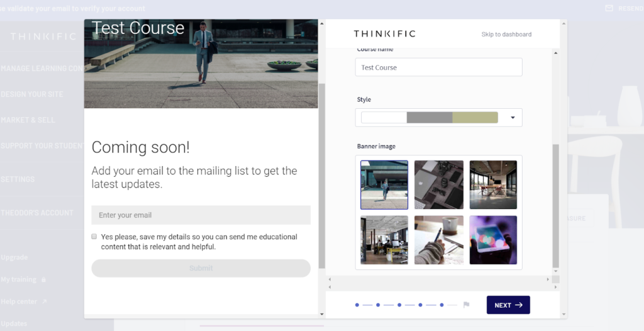Select the glowing smartphone banner image
The image size is (644, 331).
coord(493,240)
